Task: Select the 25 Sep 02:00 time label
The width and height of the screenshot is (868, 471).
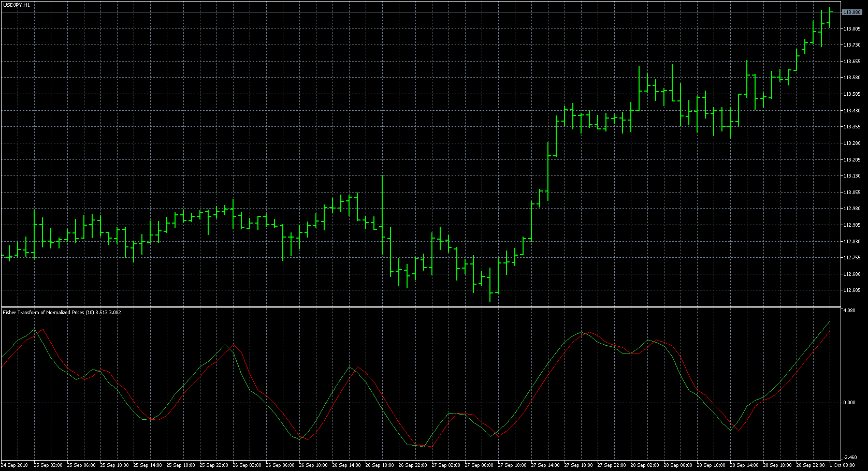Action: click(48, 465)
